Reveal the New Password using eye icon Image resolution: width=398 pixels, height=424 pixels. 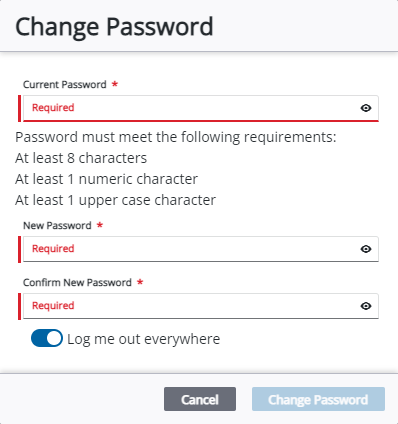(x=366, y=249)
